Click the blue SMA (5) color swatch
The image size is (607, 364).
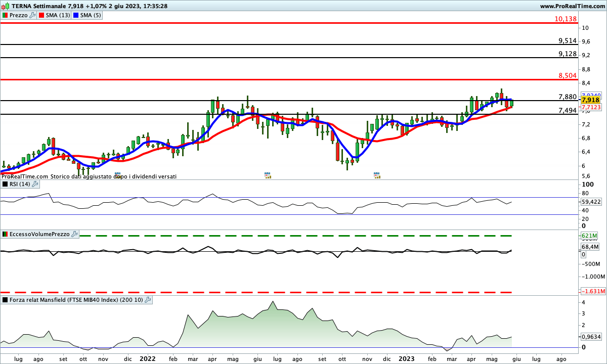76,15
